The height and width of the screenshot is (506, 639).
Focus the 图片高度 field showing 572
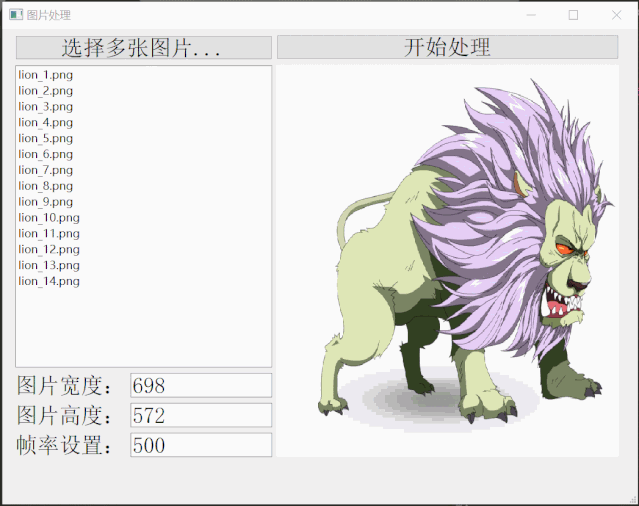coord(201,415)
